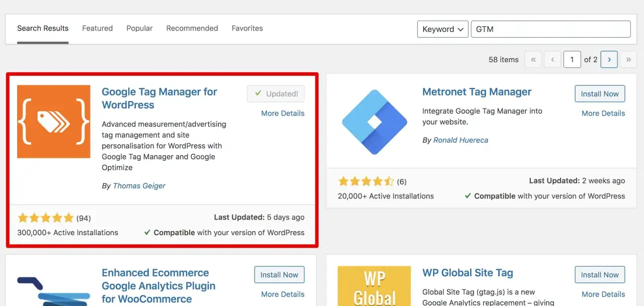Click the (94) ratings count
The image size is (644, 306).
pos(84,218)
